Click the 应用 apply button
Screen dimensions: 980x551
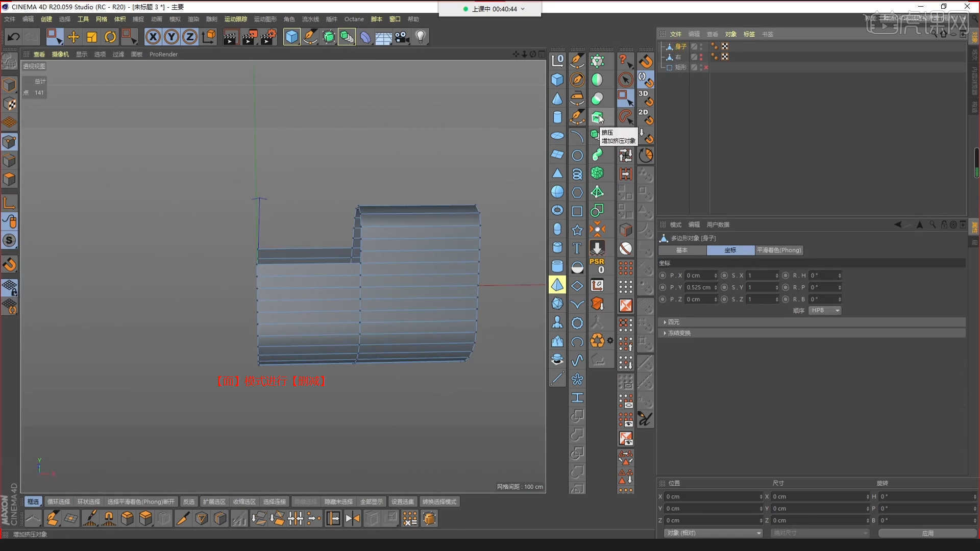927,533
